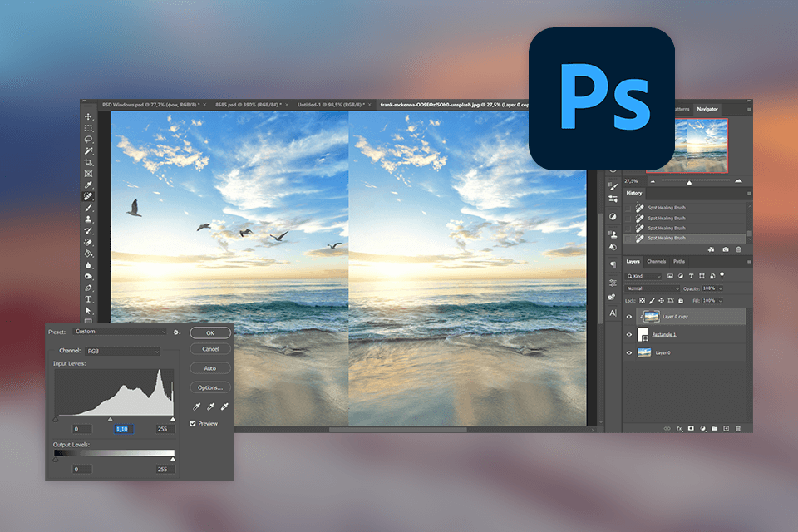
Task: Select the Lasso tool
Action: click(x=89, y=140)
